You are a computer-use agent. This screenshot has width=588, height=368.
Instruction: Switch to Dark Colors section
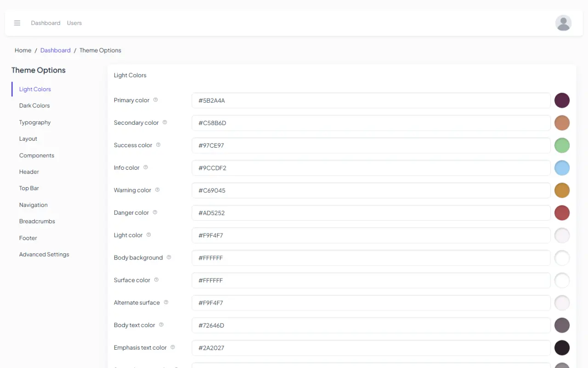click(34, 106)
